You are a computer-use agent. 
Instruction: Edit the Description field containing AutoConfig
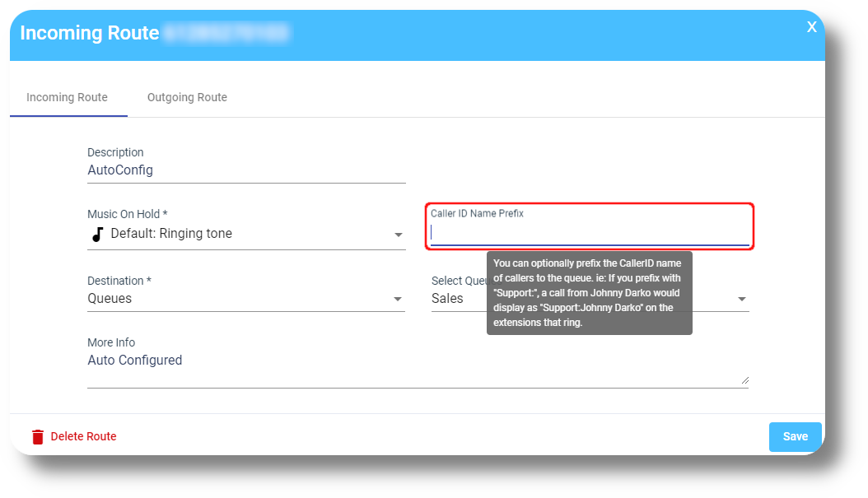246,170
